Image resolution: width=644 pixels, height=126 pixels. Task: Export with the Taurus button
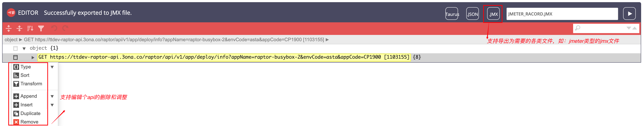click(x=452, y=14)
